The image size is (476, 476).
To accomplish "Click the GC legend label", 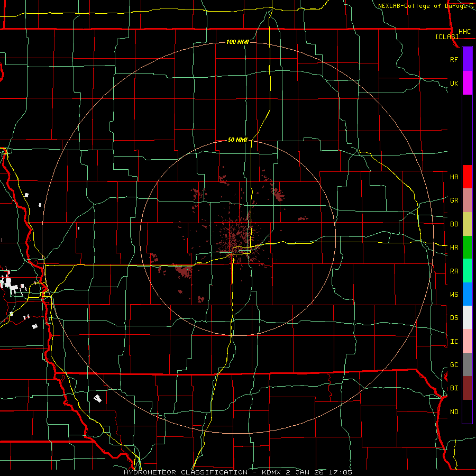I will pyautogui.click(x=454, y=365).
